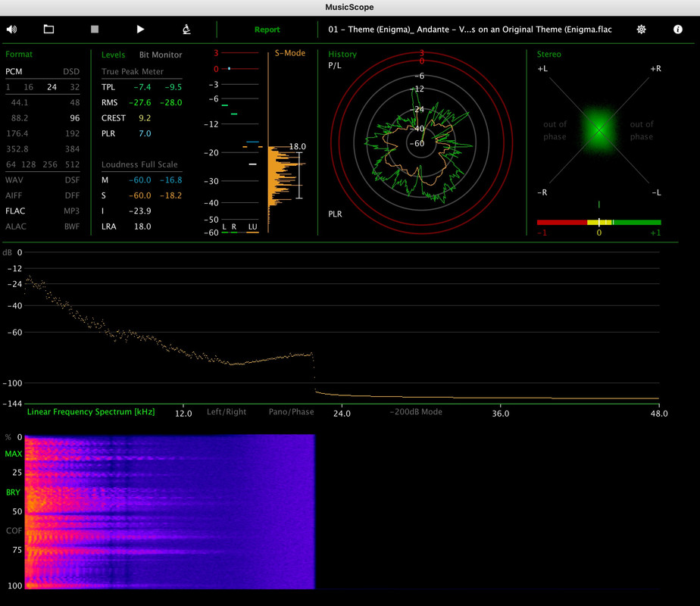Toggle the MAX spectrogram option
The image size is (700, 606).
[x=14, y=454]
